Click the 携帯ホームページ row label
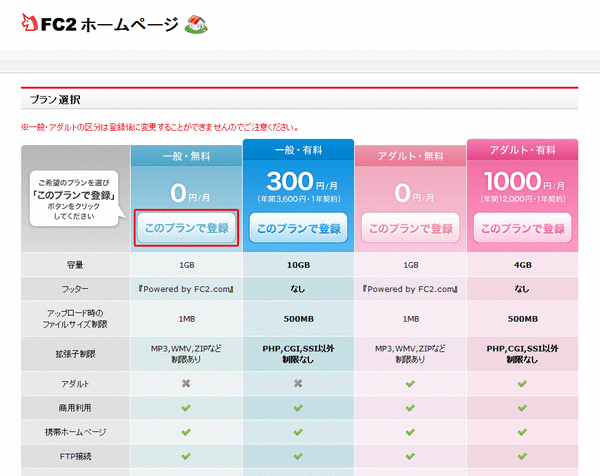This screenshot has height=476, width=600. pyautogui.click(x=75, y=432)
